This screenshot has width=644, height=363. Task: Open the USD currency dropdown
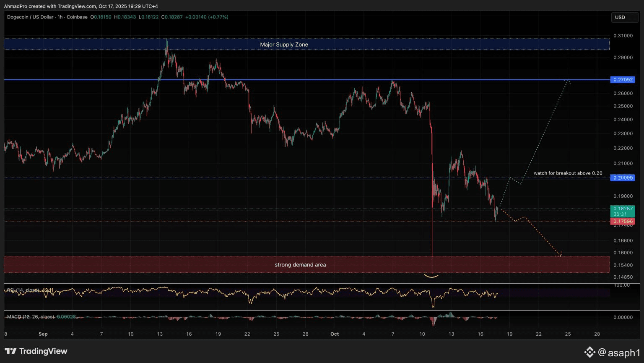tap(625, 17)
